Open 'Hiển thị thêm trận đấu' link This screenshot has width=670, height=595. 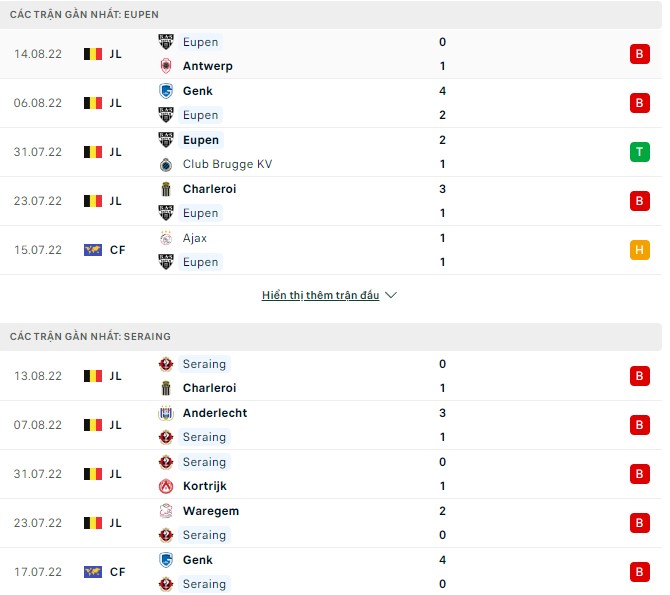320,296
